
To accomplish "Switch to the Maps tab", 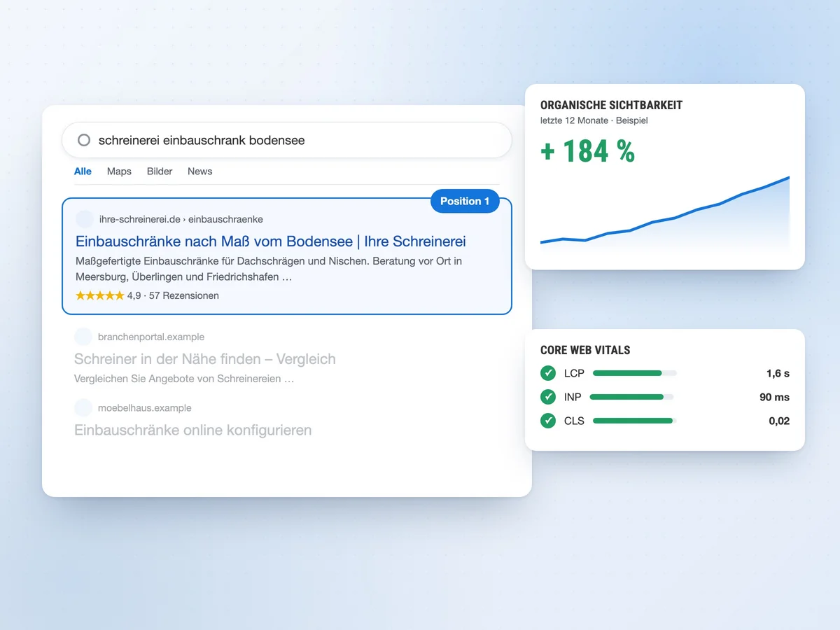I will pyautogui.click(x=119, y=171).
